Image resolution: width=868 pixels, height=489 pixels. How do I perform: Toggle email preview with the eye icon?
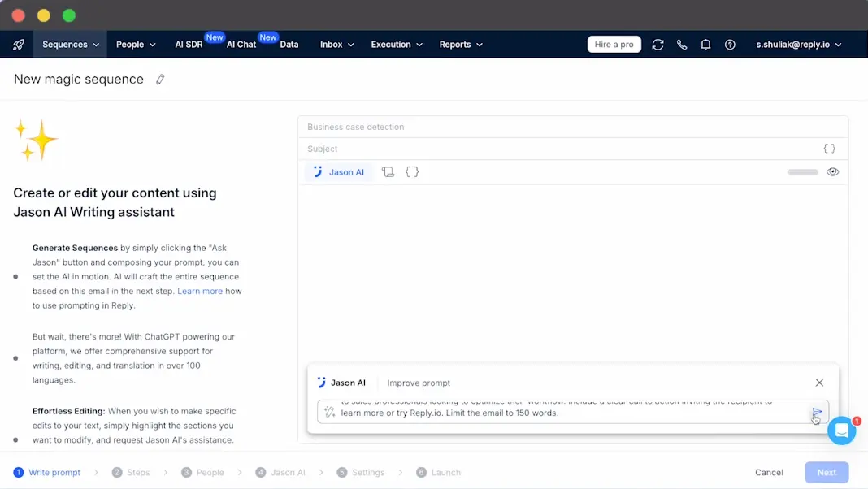click(833, 171)
